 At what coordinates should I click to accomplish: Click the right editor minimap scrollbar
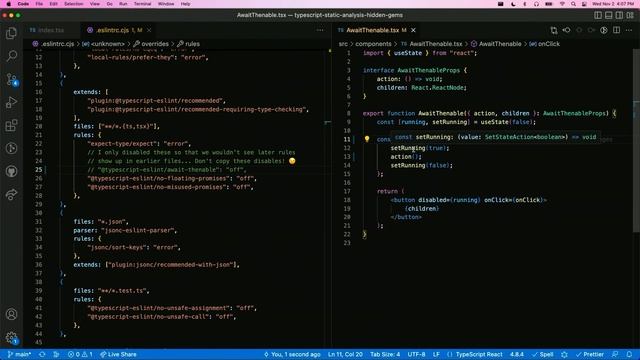(636, 141)
